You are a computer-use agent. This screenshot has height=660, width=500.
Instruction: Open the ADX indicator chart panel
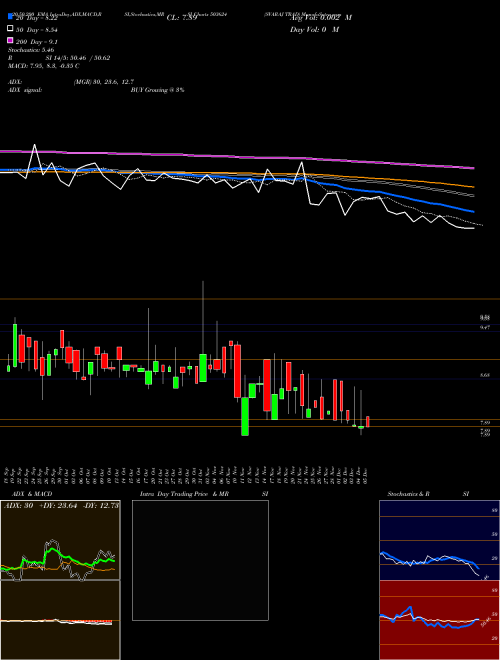point(60,540)
